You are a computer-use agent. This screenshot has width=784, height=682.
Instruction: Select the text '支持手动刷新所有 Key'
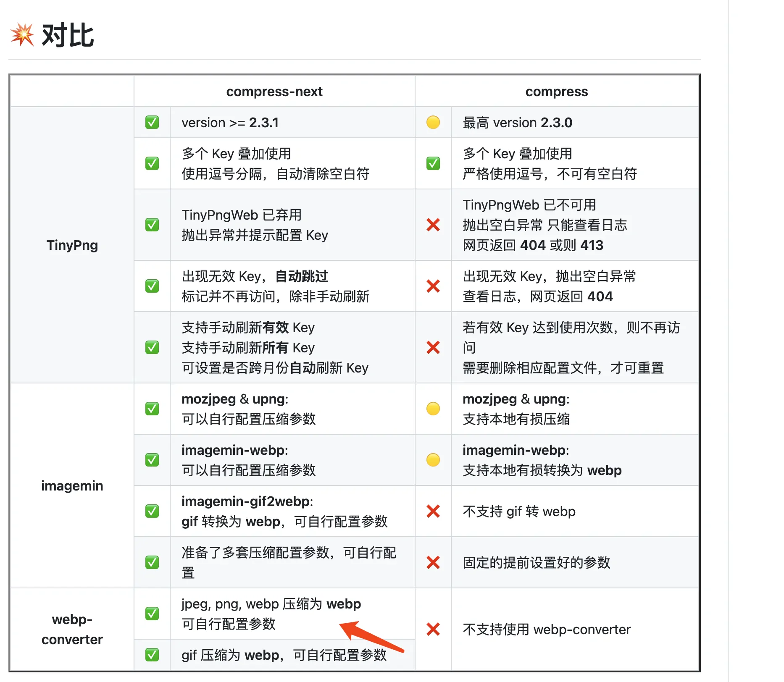coord(248,348)
